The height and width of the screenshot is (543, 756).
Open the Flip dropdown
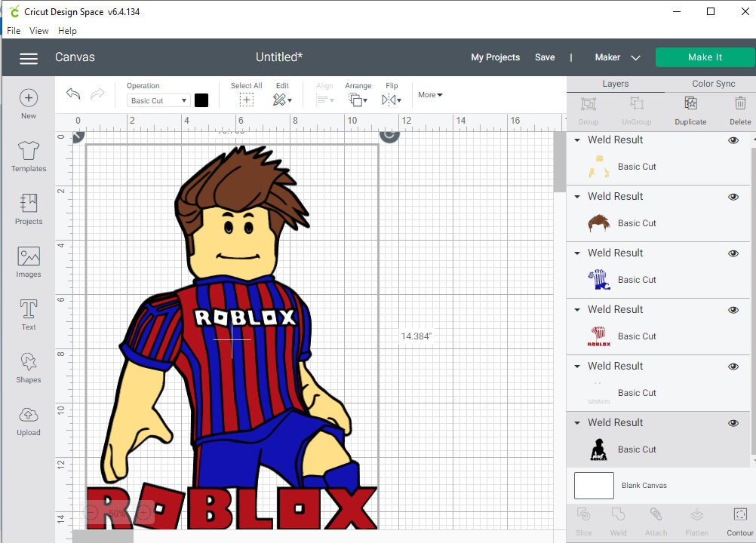tap(392, 100)
